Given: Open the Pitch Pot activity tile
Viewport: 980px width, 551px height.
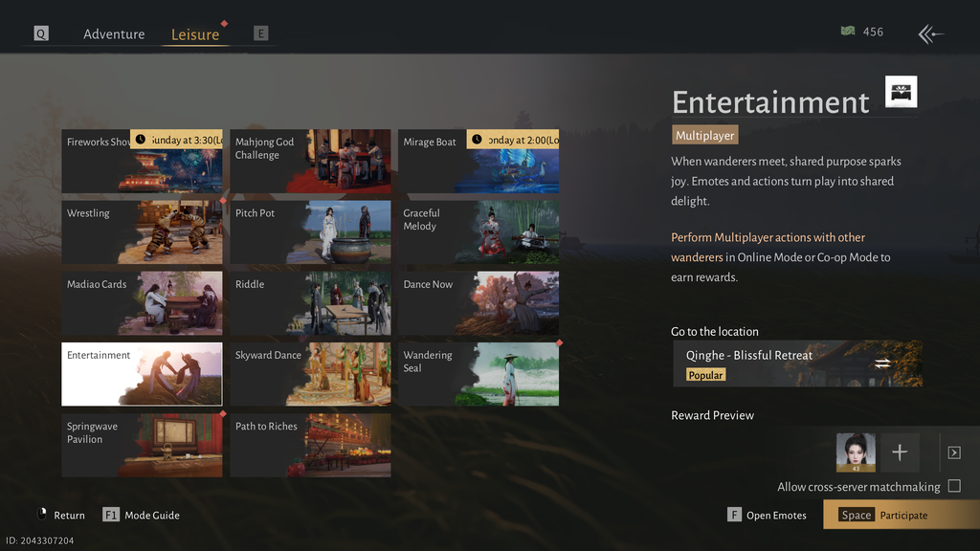Looking at the screenshot, I should [x=311, y=232].
